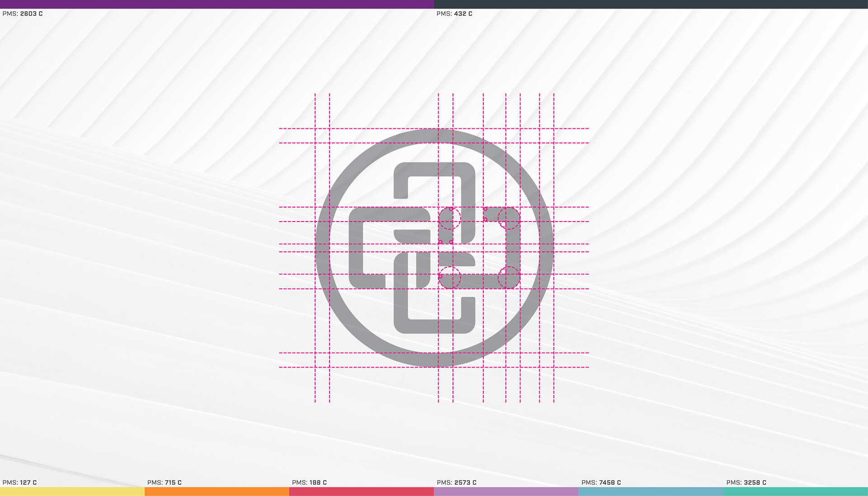868x496 pixels.
Task: Click the 'PMS: 2573 C' label
Action: tap(457, 482)
